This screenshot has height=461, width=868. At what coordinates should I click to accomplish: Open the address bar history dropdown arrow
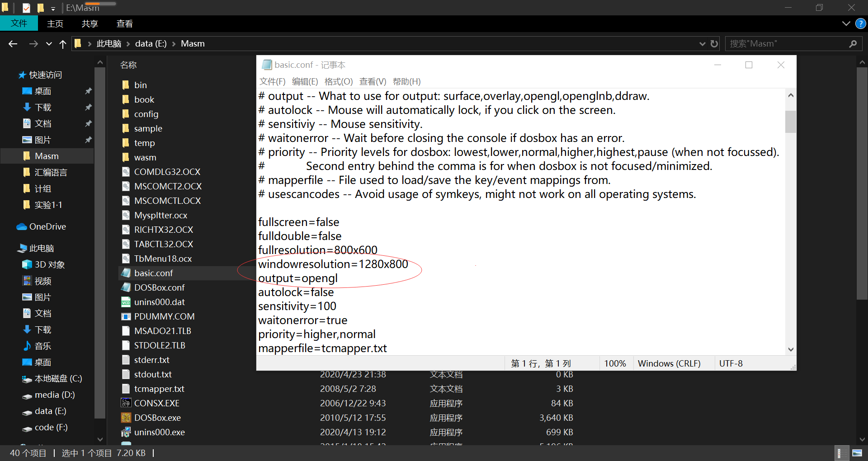pyautogui.click(x=702, y=43)
